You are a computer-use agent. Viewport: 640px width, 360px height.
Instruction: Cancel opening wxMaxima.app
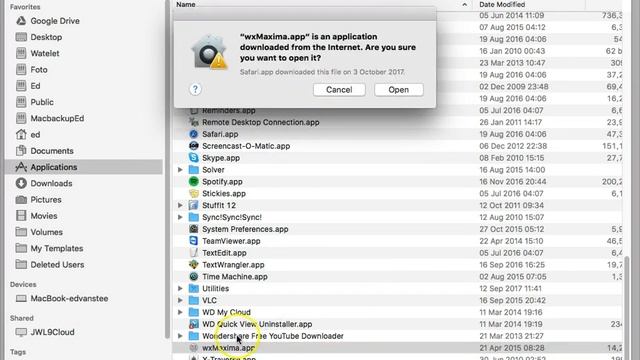point(339,90)
